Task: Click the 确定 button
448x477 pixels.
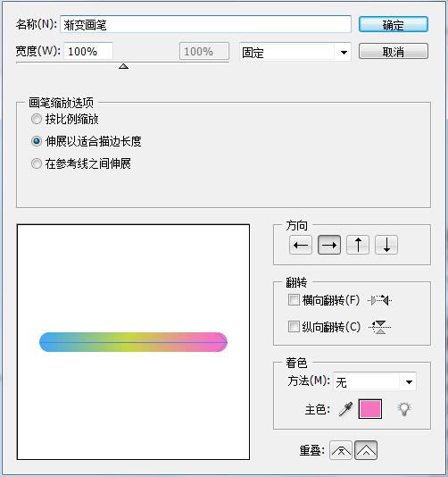Action: (394, 25)
